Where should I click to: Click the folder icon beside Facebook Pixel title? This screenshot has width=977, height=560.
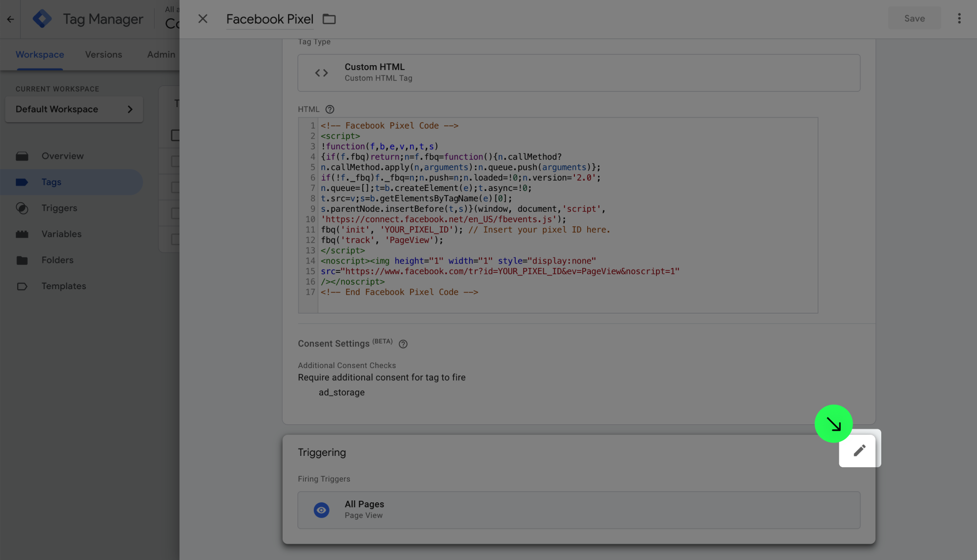click(329, 19)
